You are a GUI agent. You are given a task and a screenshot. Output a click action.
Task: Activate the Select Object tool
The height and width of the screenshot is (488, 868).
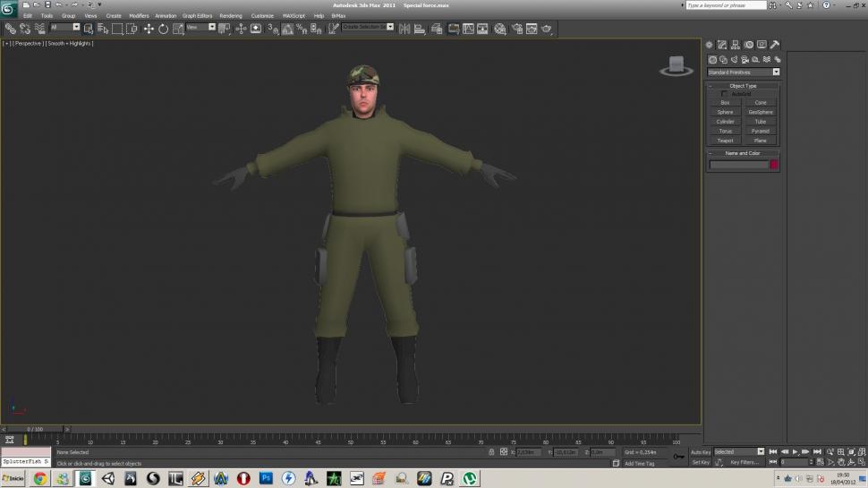89,29
